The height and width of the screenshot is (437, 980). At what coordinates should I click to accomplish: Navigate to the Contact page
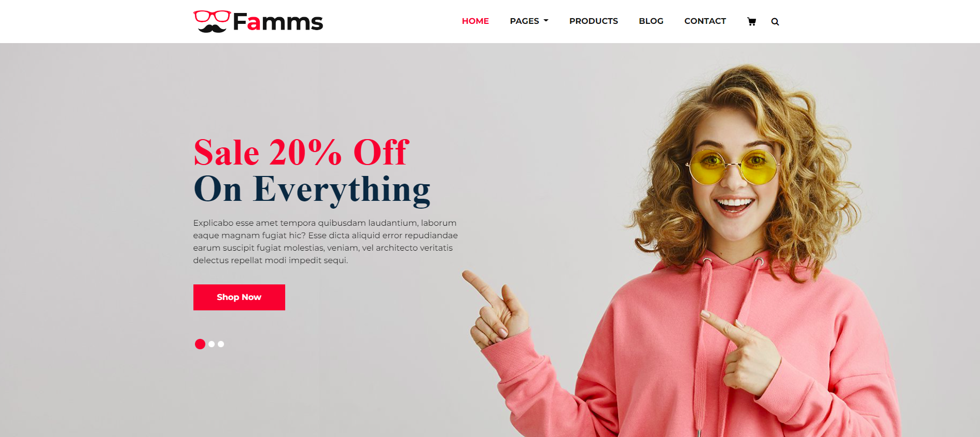[x=705, y=21]
